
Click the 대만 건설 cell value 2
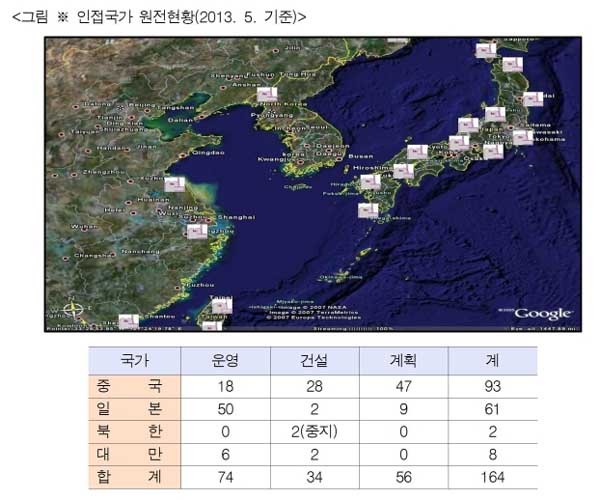[x=314, y=454]
